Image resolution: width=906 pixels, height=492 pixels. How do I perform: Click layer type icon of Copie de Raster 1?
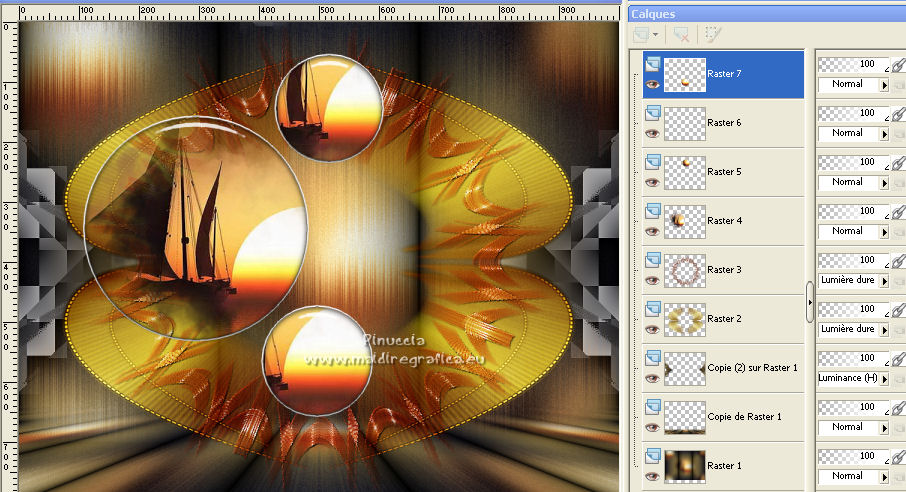click(x=653, y=408)
